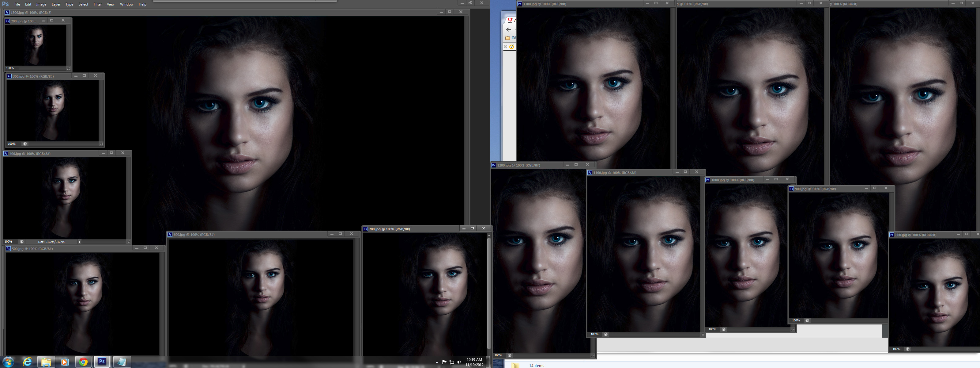
Task: Click the Notepad icon in the taskbar
Action: coord(121,362)
